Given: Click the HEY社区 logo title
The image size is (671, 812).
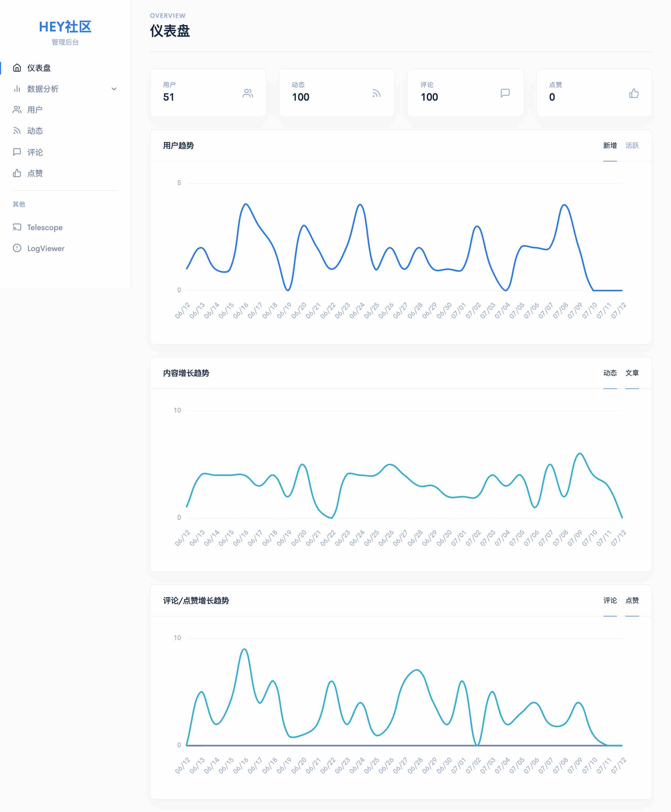Looking at the screenshot, I should point(65,27).
